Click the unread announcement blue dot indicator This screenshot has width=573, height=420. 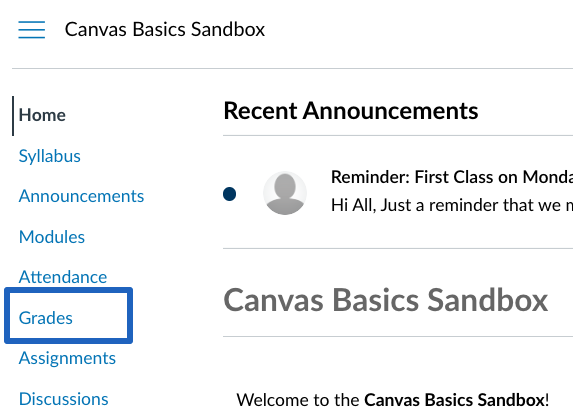point(229,194)
